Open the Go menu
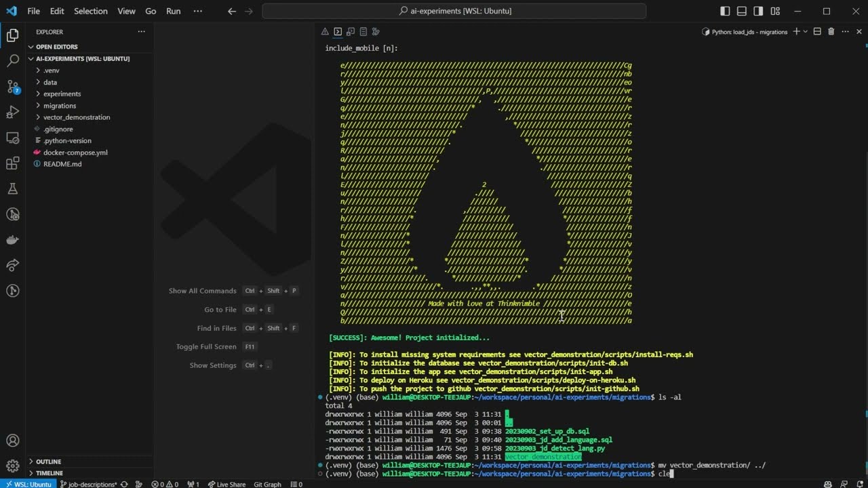This screenshot has height=488, width=868. (151, 11)
